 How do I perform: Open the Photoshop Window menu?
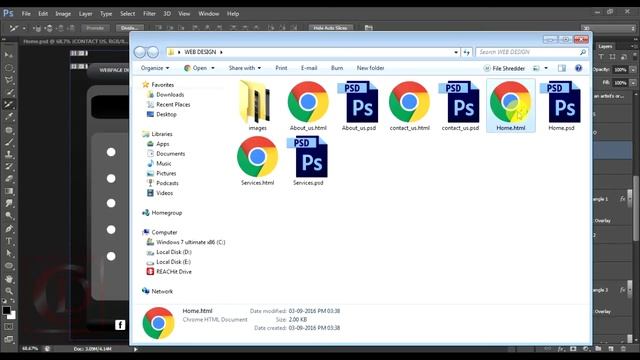click(x=209, y=13)
